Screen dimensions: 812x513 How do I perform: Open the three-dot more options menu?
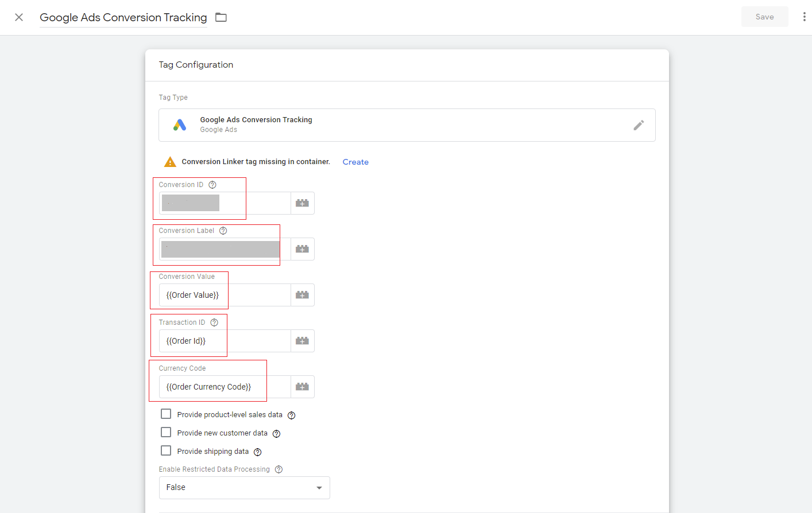coord(804,17)
